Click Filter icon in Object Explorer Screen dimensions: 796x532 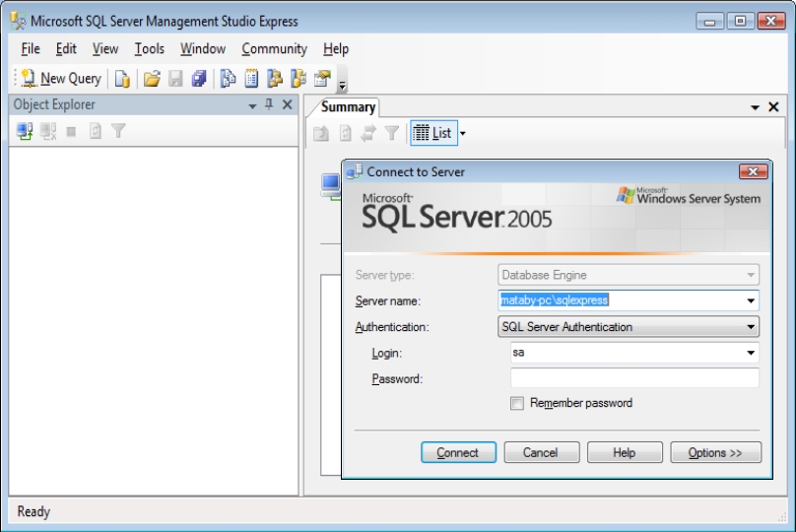click(x=118, y=131)
